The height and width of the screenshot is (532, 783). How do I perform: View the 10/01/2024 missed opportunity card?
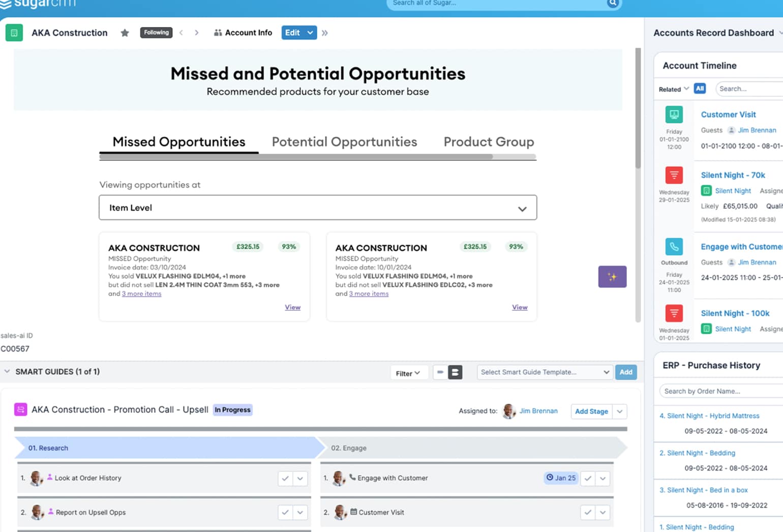click(520, 307)
